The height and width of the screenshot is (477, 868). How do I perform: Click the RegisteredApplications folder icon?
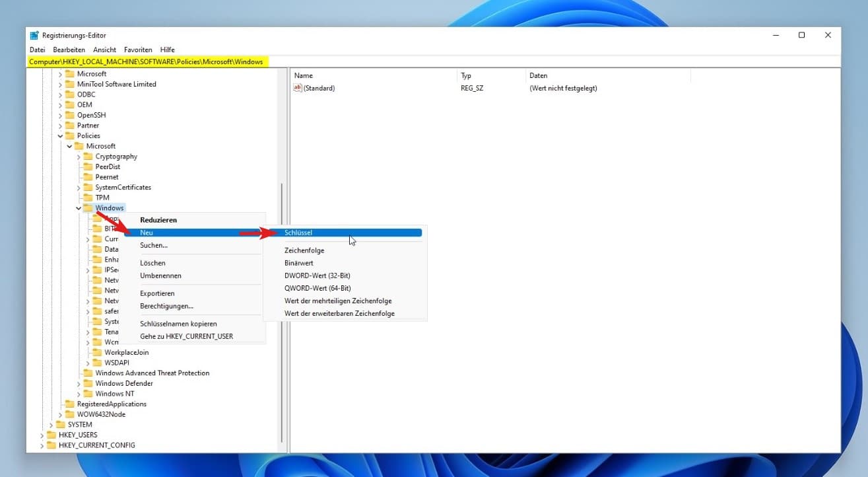(x=69, y=404)
